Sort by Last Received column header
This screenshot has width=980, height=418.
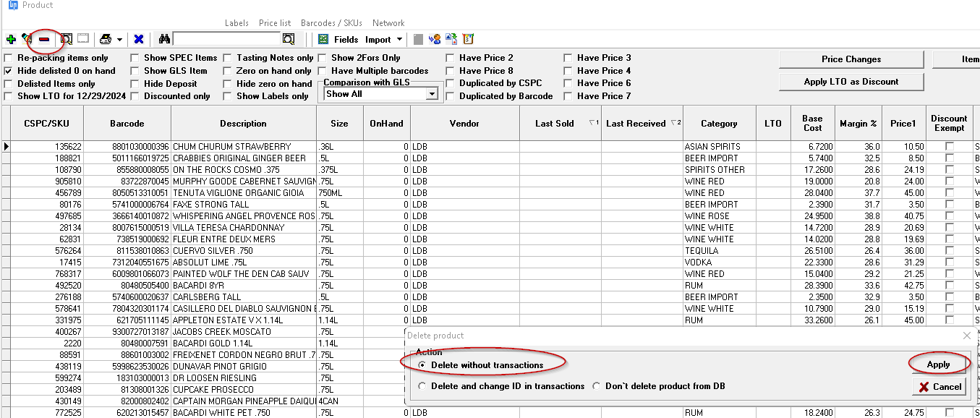[642, 124]
